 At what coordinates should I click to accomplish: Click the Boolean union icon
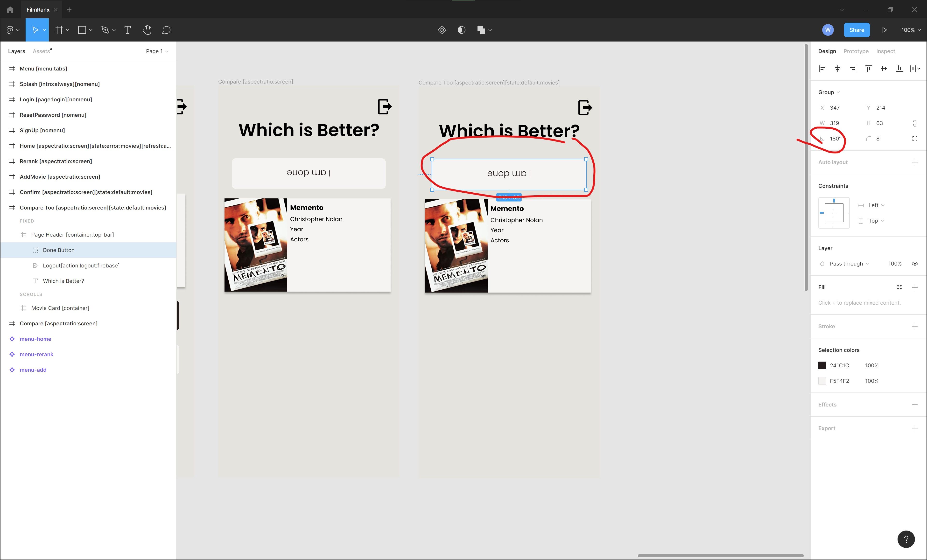pos(481,30)
